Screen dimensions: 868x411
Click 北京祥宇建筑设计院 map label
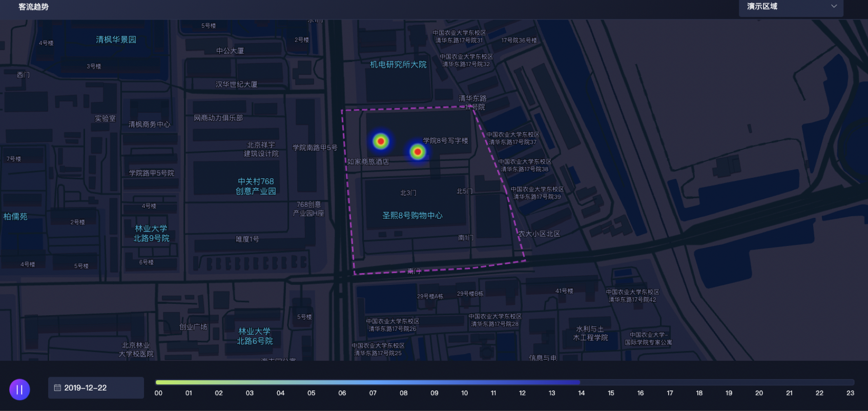point(261,149)
